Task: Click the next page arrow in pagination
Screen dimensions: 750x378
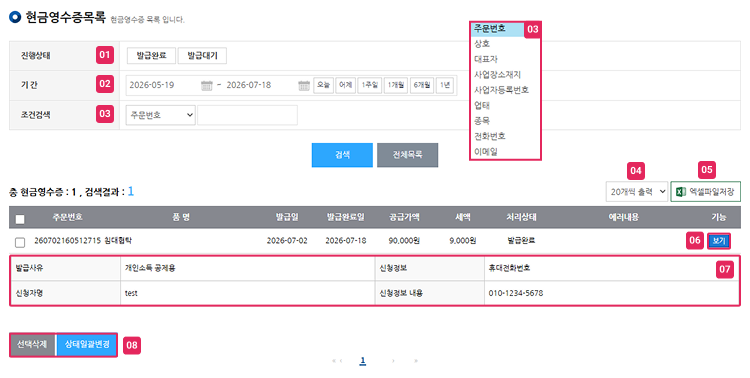Action: pos(393,361)
